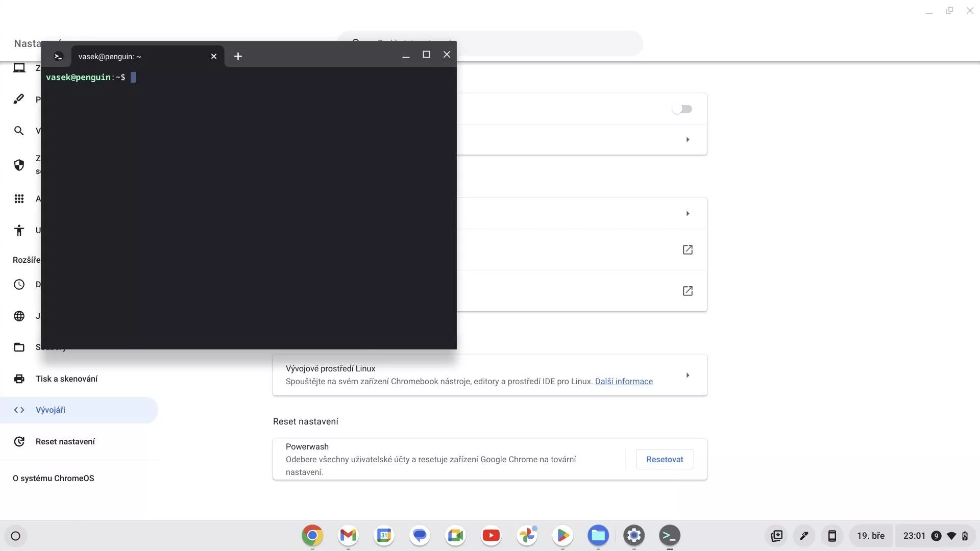Open stylus tools pen icon
This screenshot has width=980, height=551.
tap(804, 536)
